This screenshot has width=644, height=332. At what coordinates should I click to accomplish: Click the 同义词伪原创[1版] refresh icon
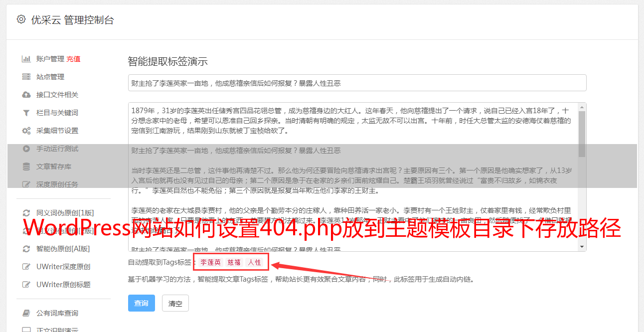tap(26, 213)
